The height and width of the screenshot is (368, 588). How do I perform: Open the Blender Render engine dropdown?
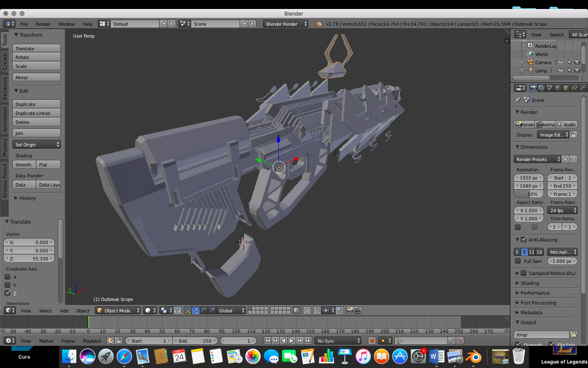285,24
